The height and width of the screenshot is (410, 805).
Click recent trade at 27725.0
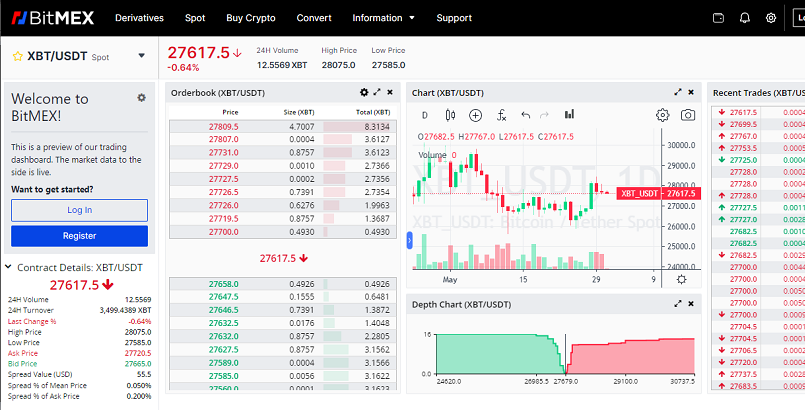(x=743, y=160)
